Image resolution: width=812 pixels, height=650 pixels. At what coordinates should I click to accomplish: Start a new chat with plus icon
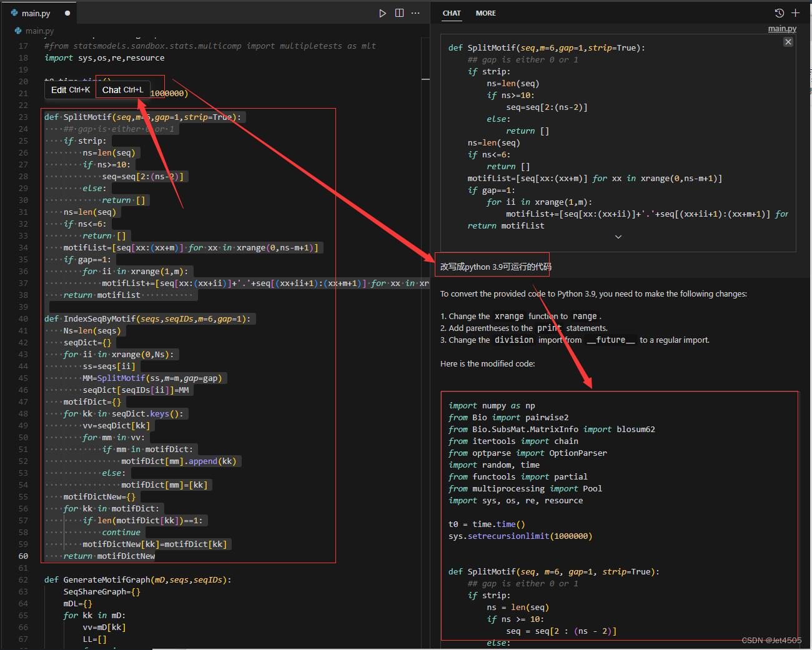pyautogui.click(x=795, y=13)
